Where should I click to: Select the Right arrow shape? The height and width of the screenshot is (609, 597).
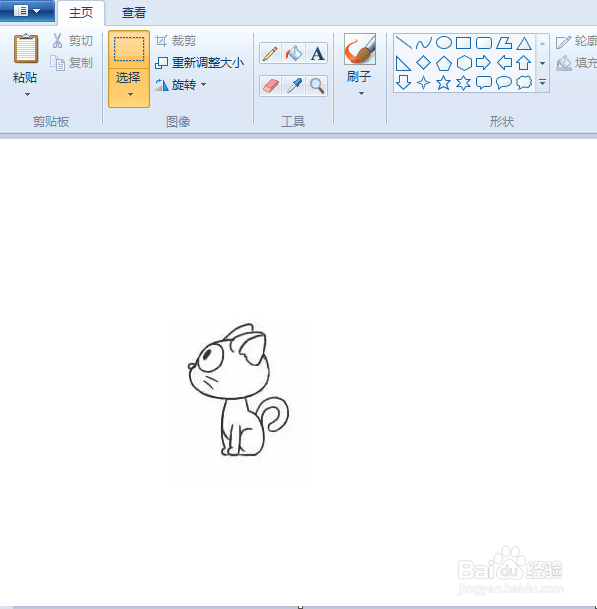(484, 63)
